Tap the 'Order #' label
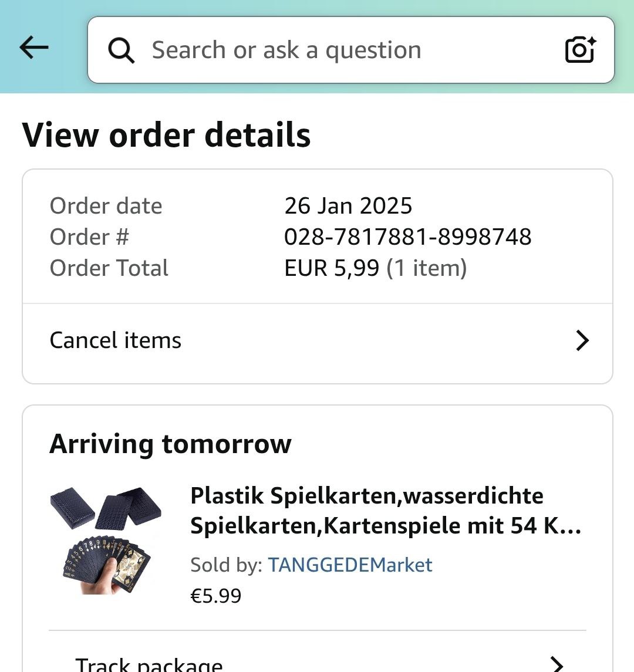This screenshot has height=672, width=634. click(89, 237)
